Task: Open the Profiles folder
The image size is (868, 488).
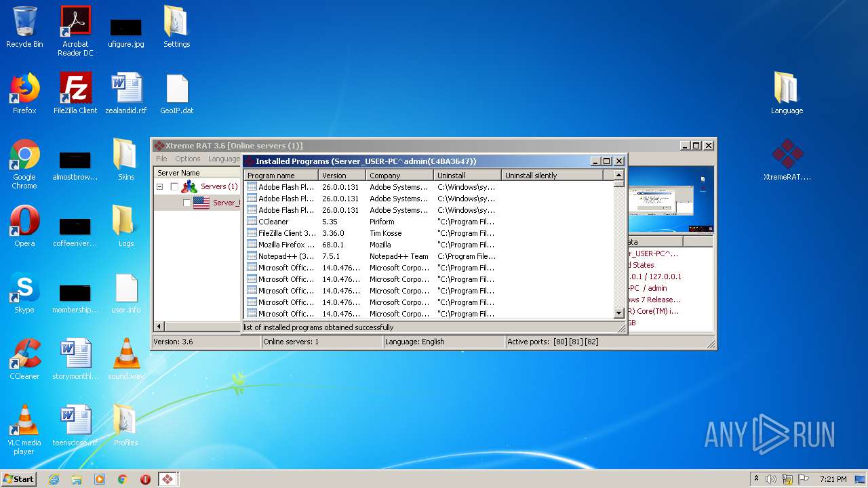Action: click(126, 426)
